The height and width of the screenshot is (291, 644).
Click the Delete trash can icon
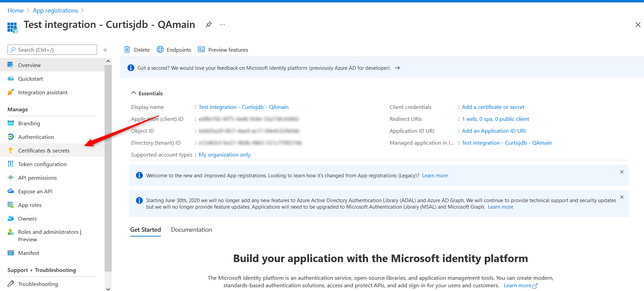click(x=127, y=49)
